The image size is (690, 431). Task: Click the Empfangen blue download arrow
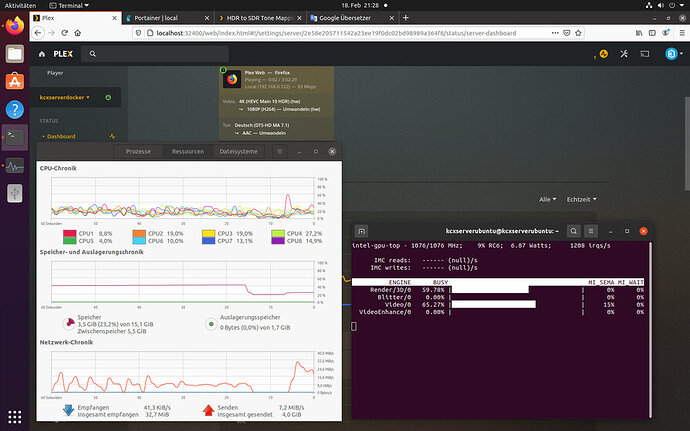(68, 411)
